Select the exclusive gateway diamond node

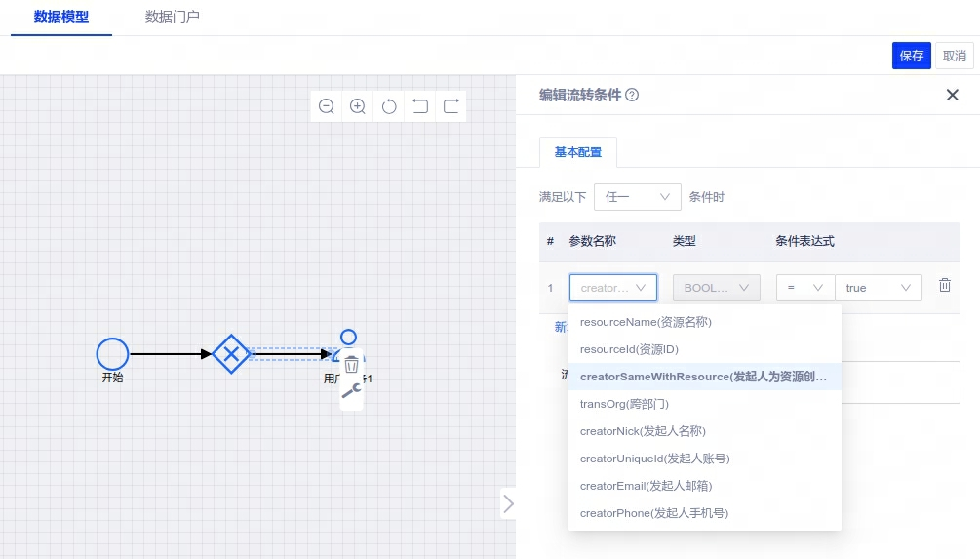(x=231, y=354)
